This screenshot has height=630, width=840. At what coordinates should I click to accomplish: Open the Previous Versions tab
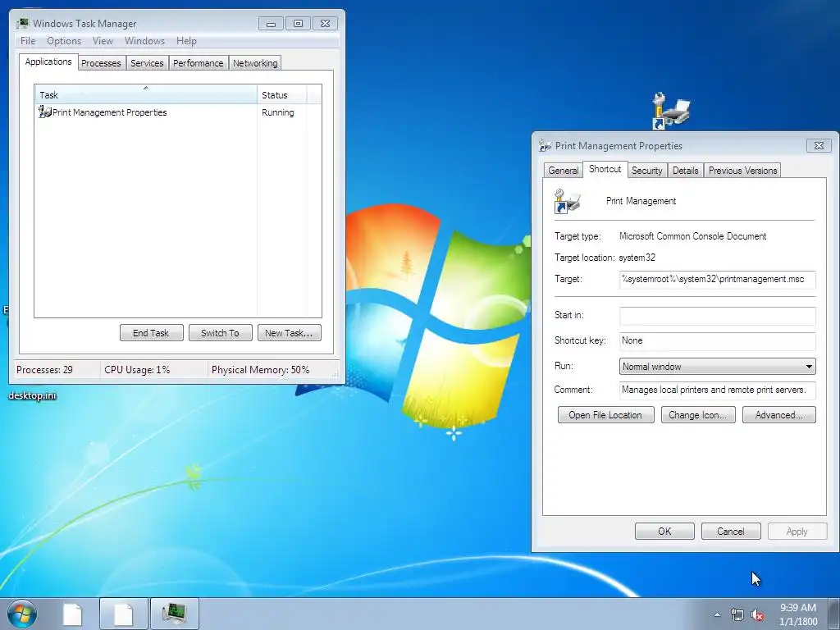tap(742, 171)
